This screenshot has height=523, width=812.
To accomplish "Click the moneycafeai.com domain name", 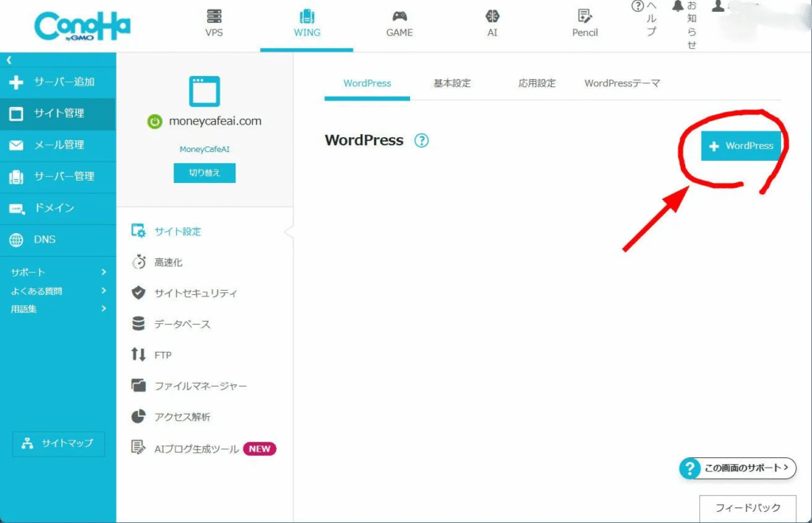I will click(215, 121).
